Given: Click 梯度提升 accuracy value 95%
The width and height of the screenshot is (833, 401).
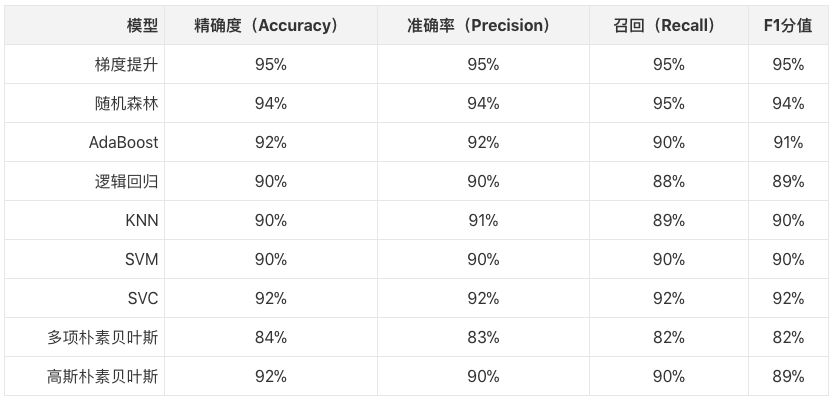Looking at the screenshot, I should pyautogui.click(x=270, y=65).
